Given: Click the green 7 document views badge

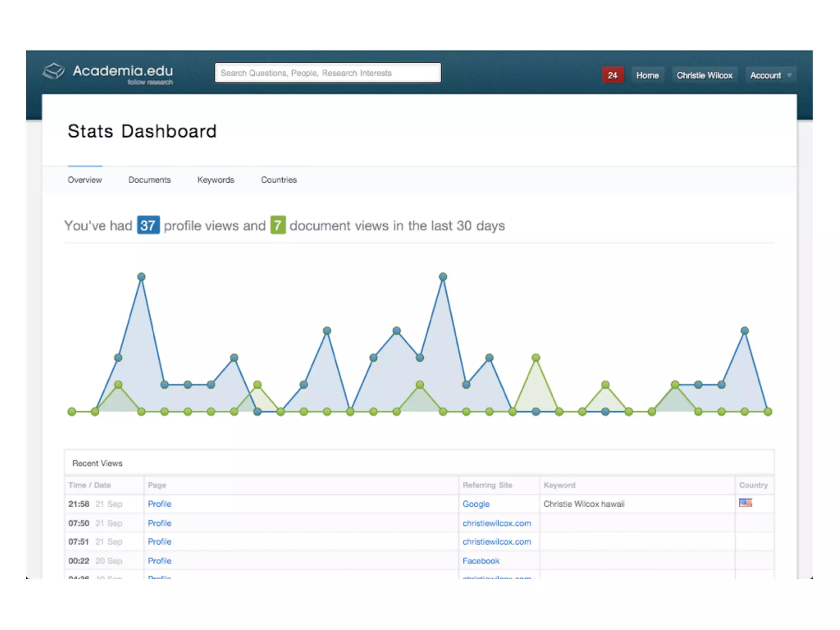Looking at the screenshot, I should click(x=278, y=225).
